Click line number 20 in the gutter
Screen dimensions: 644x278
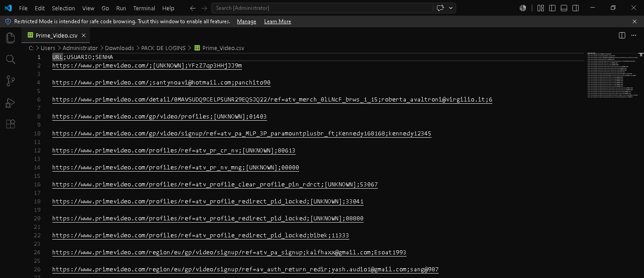[x=37, y=218]
